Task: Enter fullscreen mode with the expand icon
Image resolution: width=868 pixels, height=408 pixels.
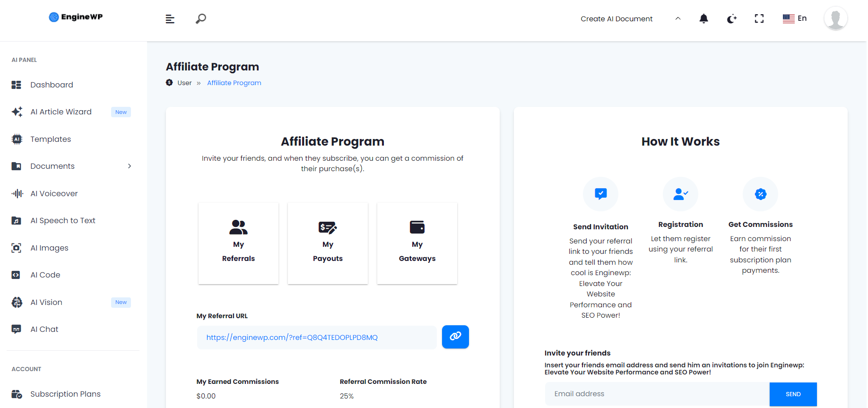Action: [x=759, y=18]
